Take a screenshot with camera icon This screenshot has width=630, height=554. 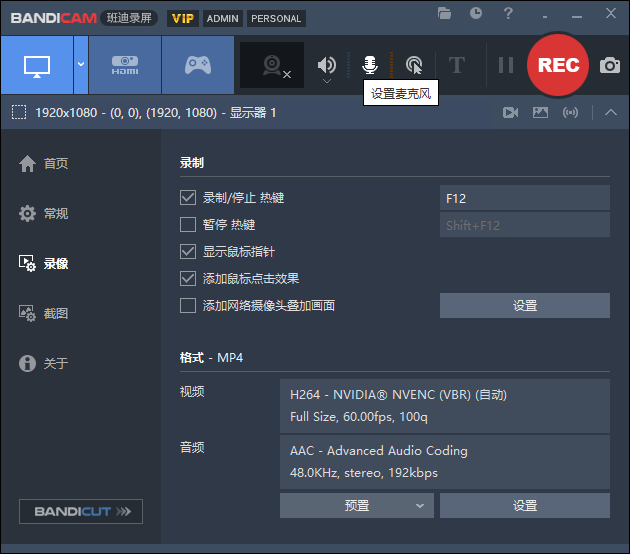[610, 65]
